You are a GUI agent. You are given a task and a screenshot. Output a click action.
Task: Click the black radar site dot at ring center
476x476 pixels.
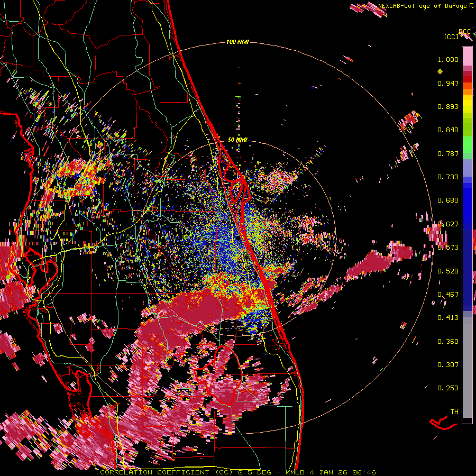(237, 239)
